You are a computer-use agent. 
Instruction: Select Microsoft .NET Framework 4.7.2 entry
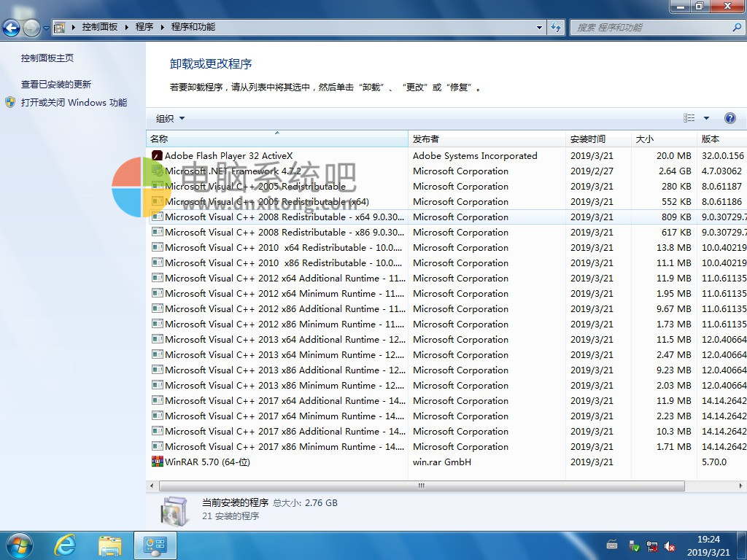click(233, 171)
